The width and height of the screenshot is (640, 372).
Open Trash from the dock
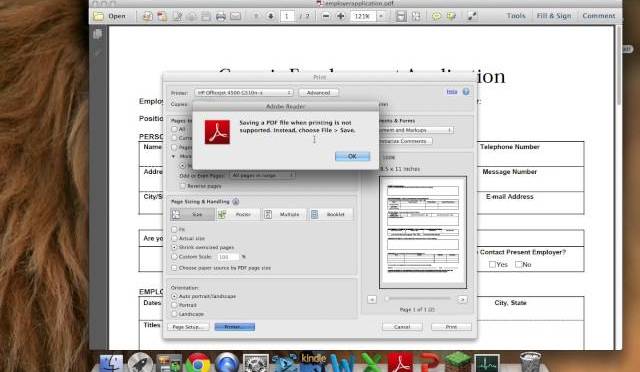pos(530,362)
